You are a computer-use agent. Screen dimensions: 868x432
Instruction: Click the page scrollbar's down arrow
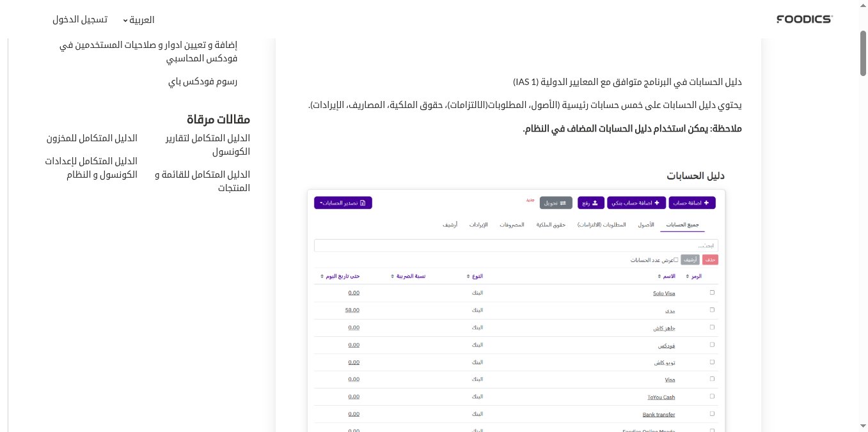(863, 426)
